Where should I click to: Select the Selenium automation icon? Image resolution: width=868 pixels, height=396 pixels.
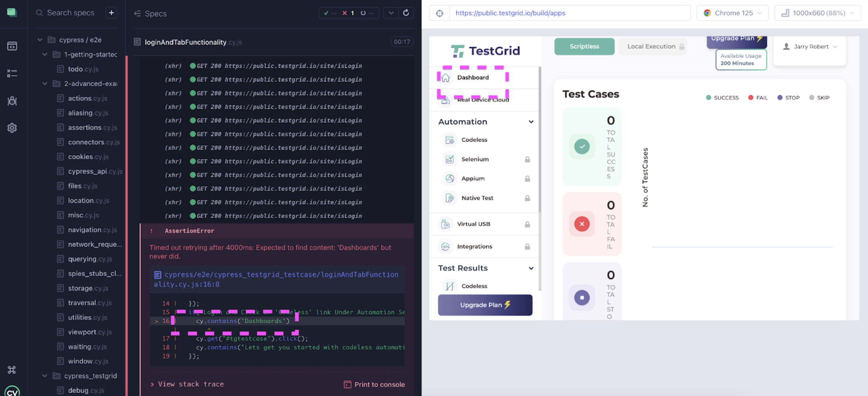[x=450, y=159]
